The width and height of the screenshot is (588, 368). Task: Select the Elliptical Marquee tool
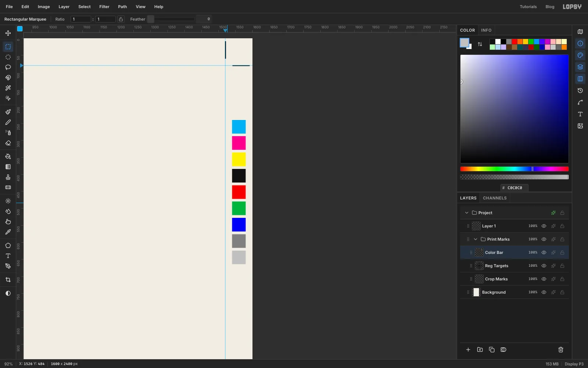[x=8, y=57]
